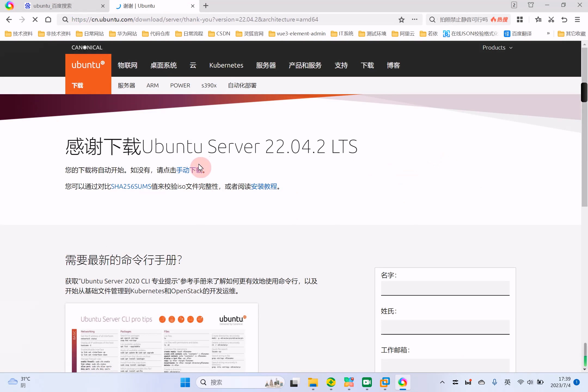588x392 pixels.
Task: Select the ARM download sub-tab
Action: 152,85
